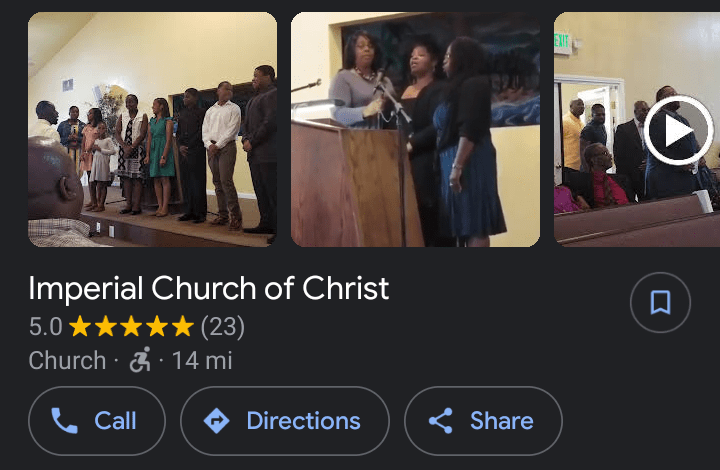Click the Church category label
720x470 pixels.
pos(68,360)
